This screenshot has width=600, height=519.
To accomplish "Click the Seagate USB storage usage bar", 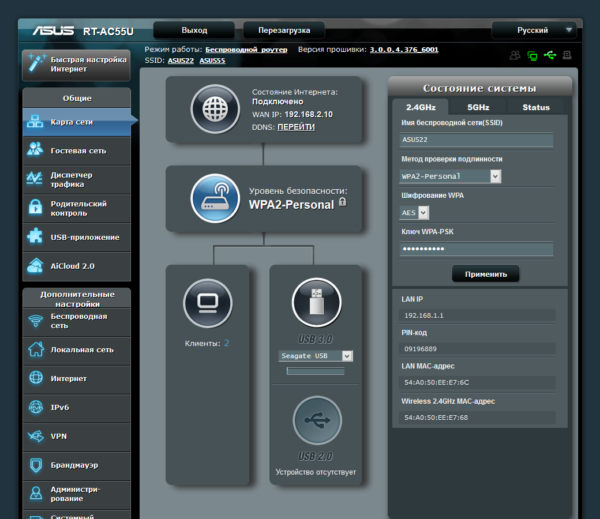I will click(x=316, y=371).
